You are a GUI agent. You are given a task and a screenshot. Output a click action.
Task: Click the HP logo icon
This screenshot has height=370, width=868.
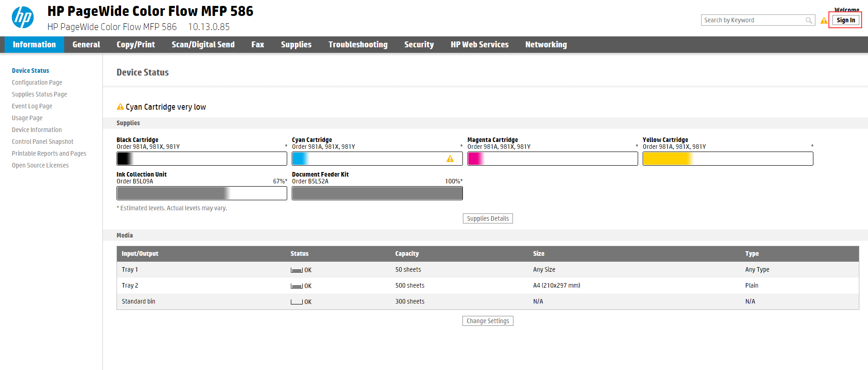click(23, 18)
